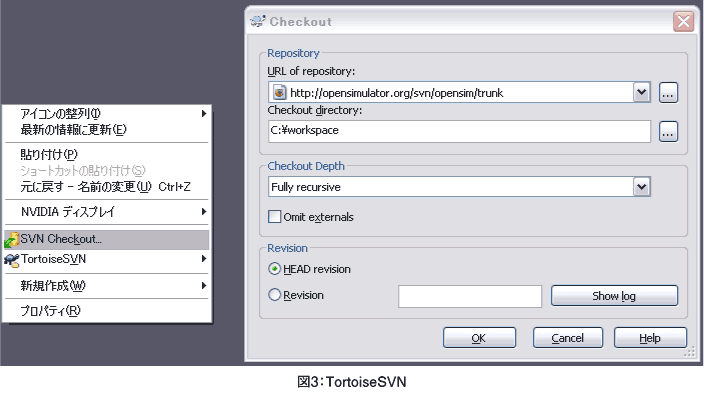Image resolution: width=704 pixels, height=393 pixels.
Task: Choose ショートカットの貼り付け(S) greyed menu entry
Action: point(107,171)
